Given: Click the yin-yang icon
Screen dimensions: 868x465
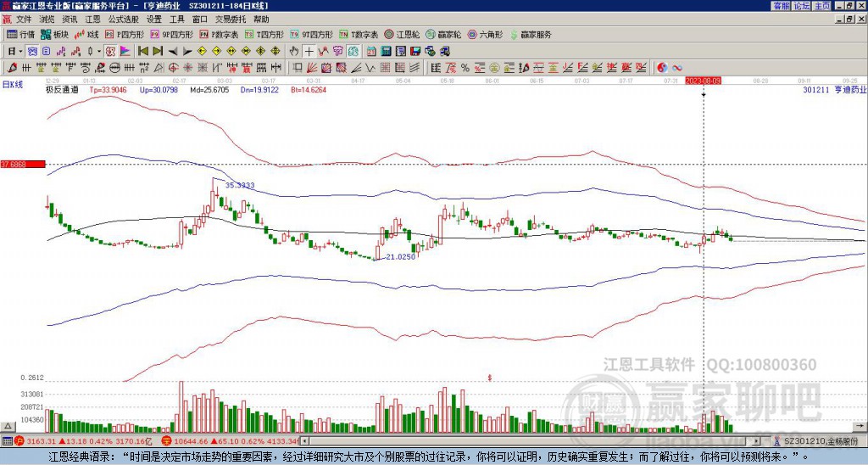Looking at the screenshot, I should tap(662, 68).
